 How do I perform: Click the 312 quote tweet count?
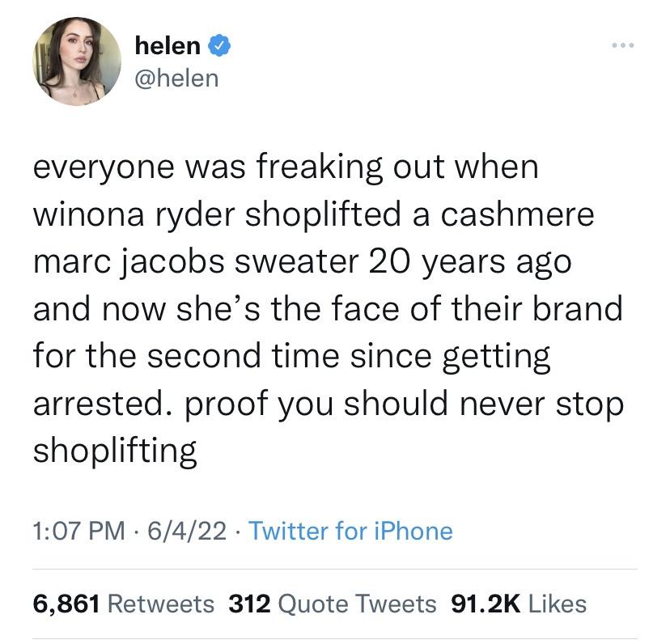[249, 604]
